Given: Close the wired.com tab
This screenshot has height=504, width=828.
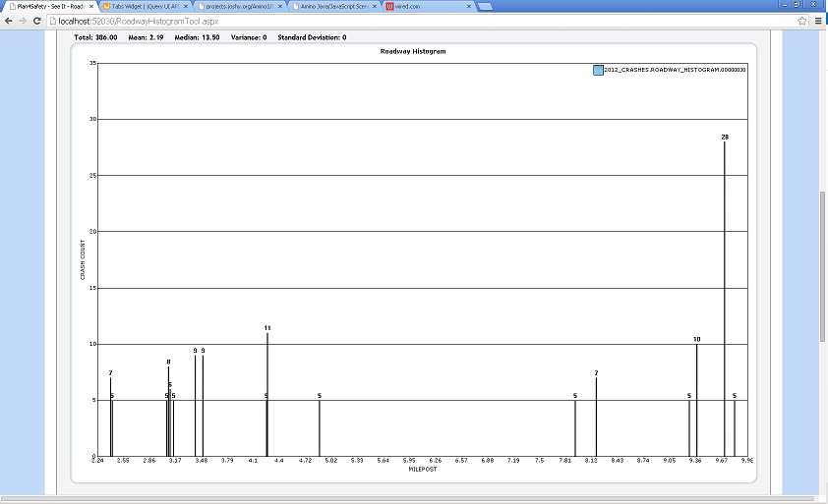Looking at the screenshot, I should pyautogui.click(x=468, y=6).
